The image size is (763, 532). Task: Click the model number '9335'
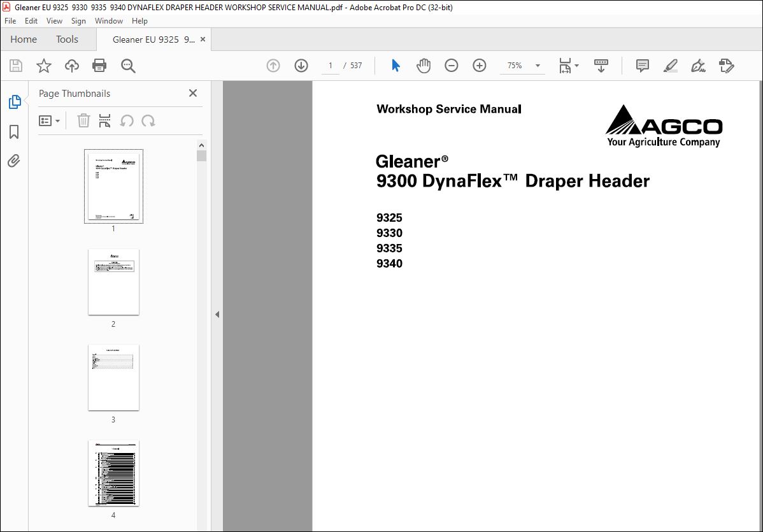point(389,248)
